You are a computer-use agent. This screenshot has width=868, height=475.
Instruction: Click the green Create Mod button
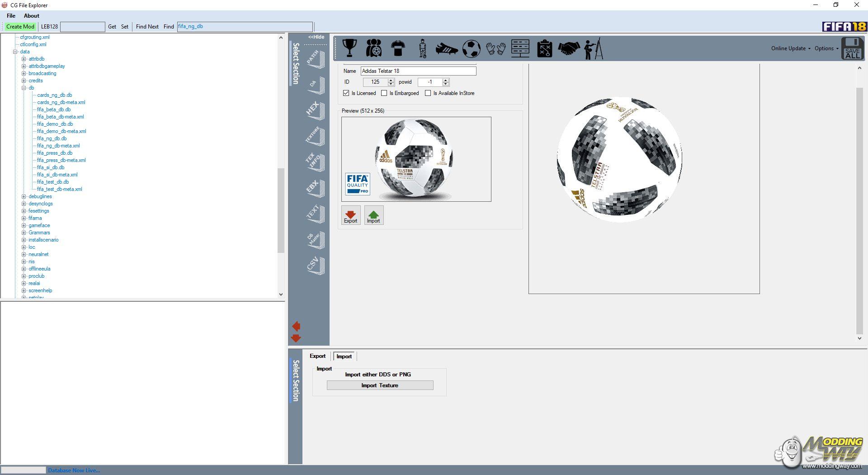20,27
